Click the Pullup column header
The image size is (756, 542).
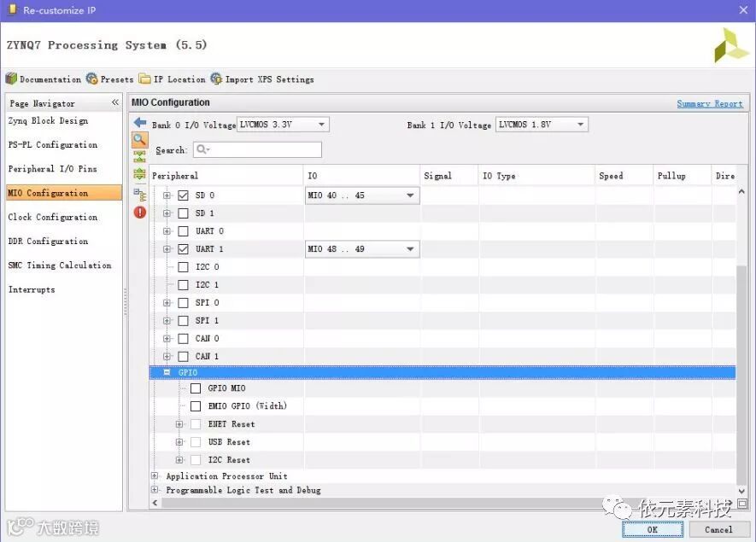click(683, 175)
